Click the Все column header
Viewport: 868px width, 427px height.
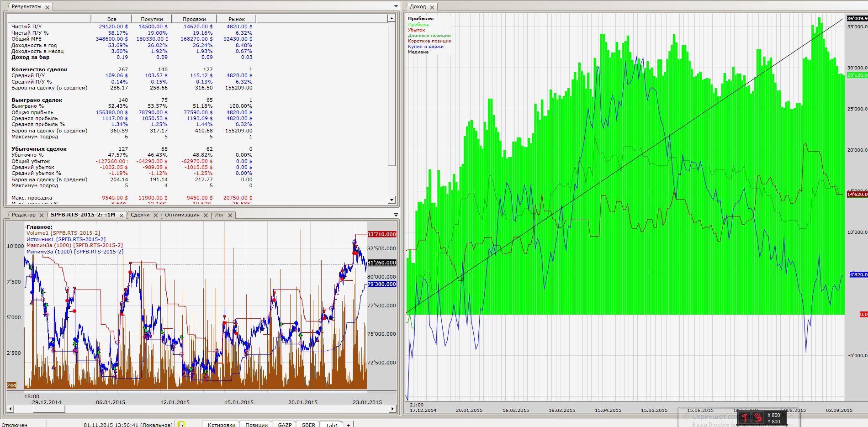(111, 19)
